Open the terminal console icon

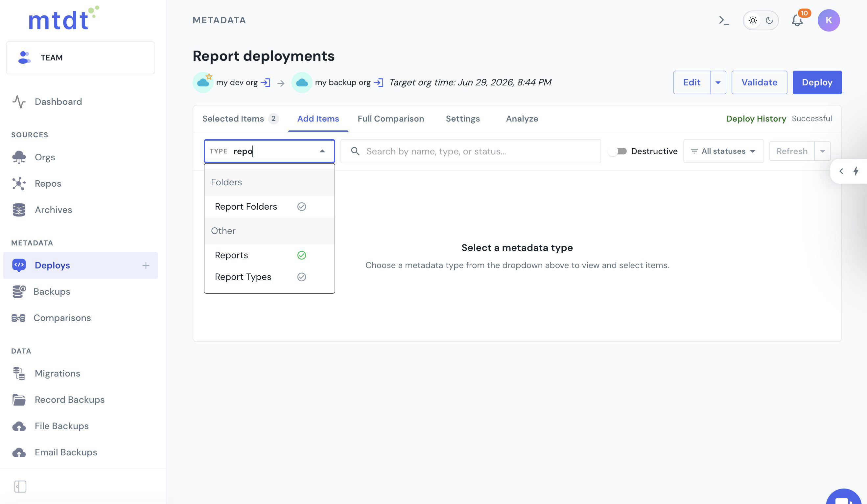[724, 20]
